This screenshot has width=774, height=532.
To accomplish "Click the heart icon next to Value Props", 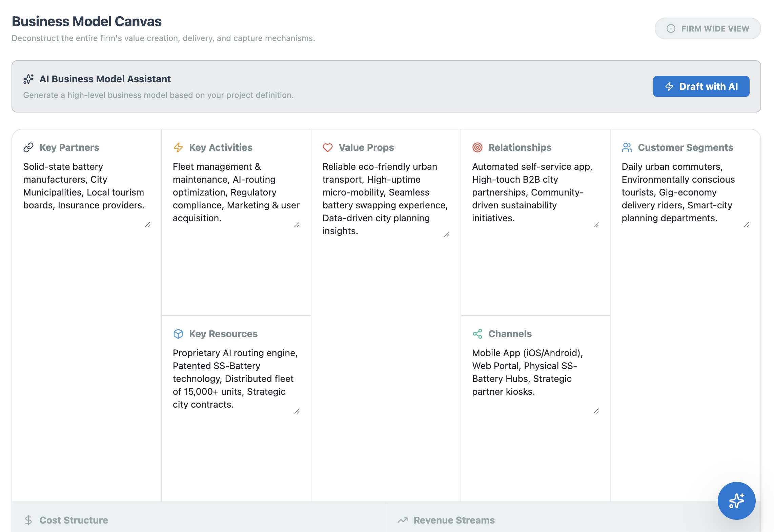I will pos(327,147).
